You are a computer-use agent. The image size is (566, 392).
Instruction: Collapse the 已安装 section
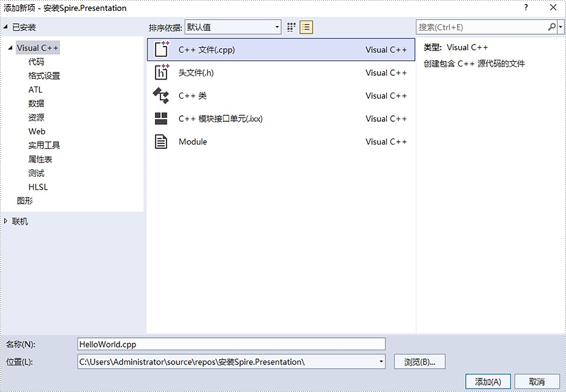5,27
